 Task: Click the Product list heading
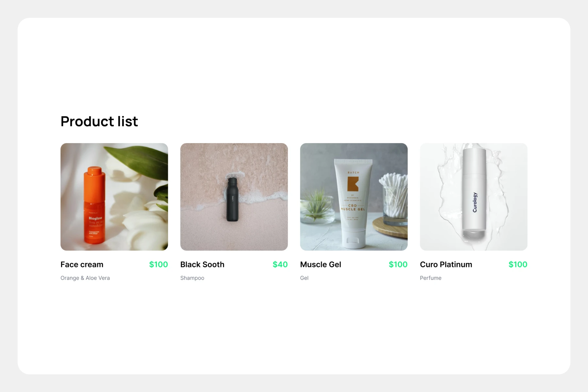(x=99, y=121)
